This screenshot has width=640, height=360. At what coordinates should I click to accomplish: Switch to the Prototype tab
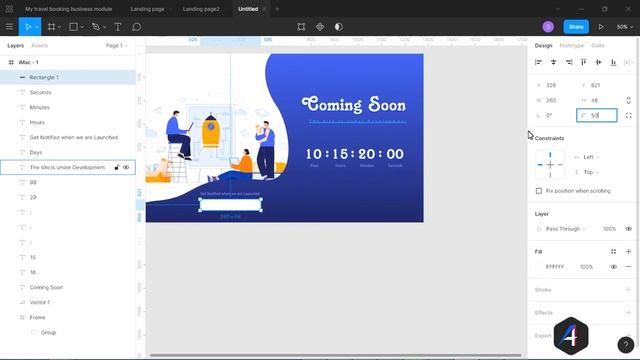[x=571, y=46]
